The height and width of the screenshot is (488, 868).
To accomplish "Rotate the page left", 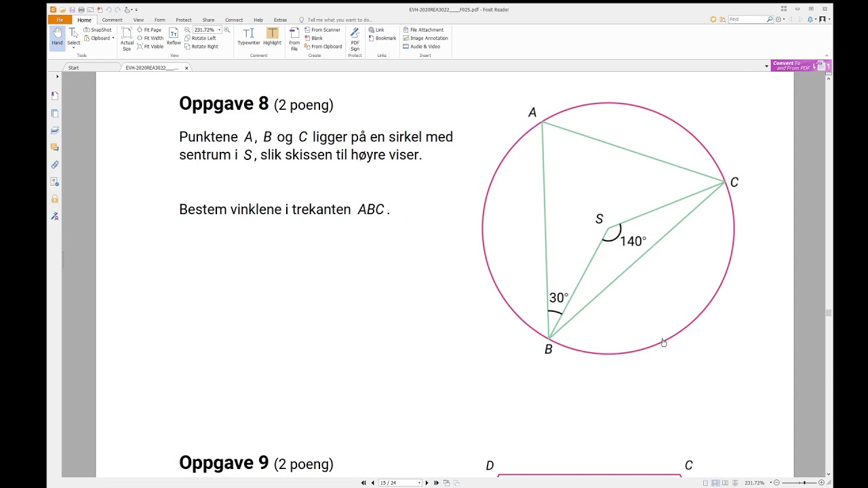I will [x=201, y=38].
